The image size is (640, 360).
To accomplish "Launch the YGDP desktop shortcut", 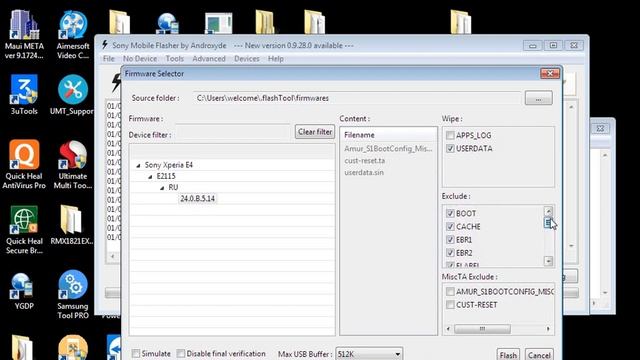I will coord(24,291).
